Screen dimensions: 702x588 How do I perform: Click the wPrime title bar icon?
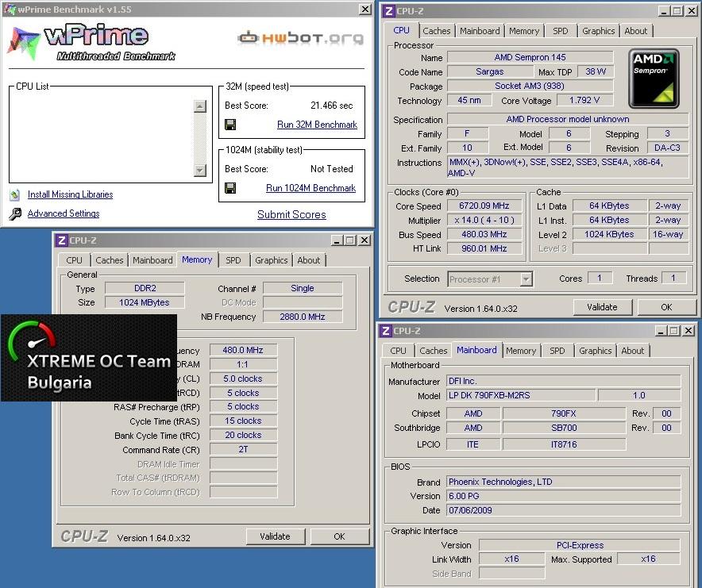(10, 9)
